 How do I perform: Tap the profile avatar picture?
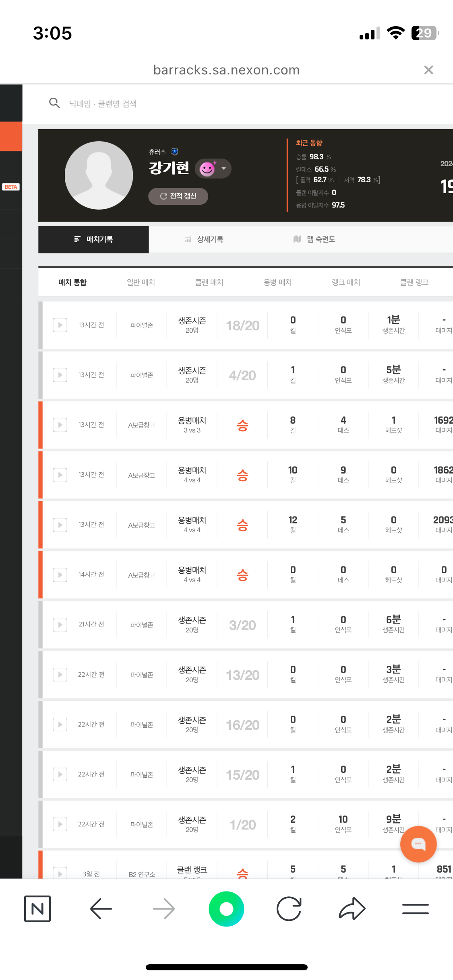[x=99, y=175]
